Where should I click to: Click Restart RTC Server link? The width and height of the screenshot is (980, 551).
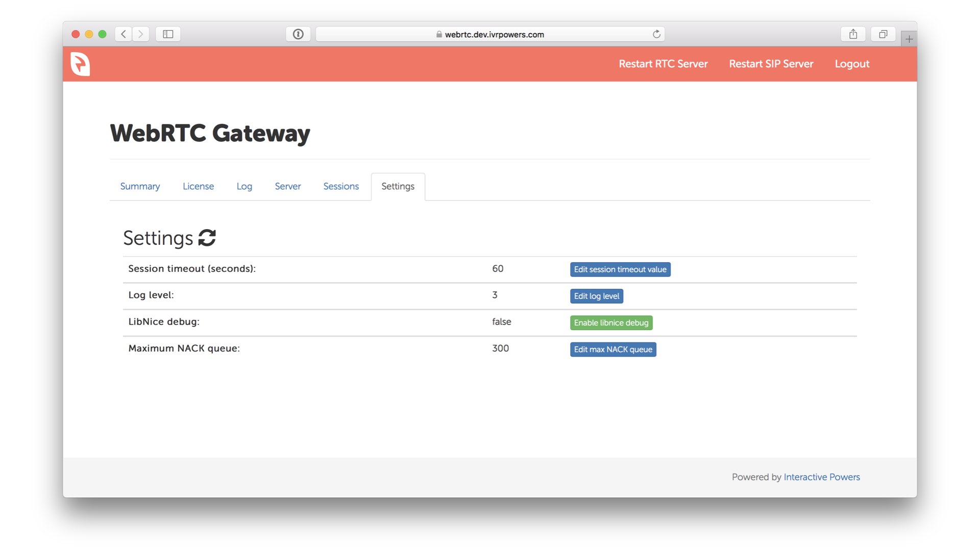[x=663, y=64]
